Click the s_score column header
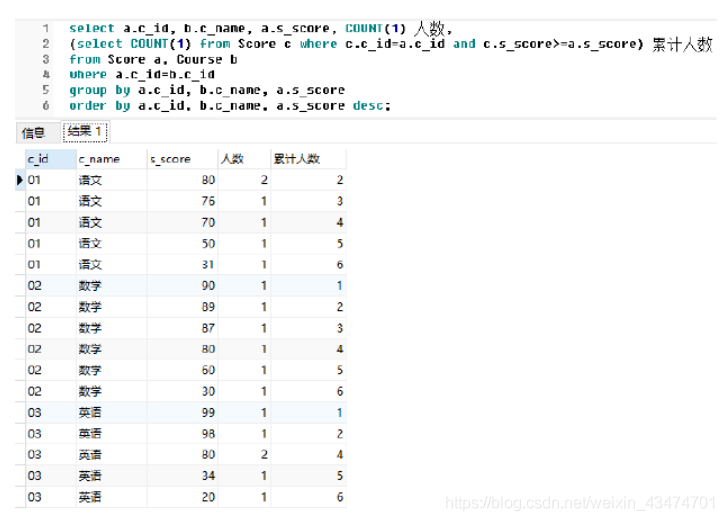Image resolution: width=724 pixels, height=521 pixels. (182, 159)
